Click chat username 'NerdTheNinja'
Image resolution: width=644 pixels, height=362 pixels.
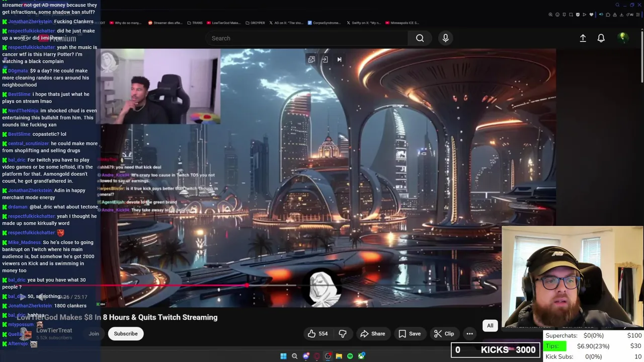pos(23,111)
